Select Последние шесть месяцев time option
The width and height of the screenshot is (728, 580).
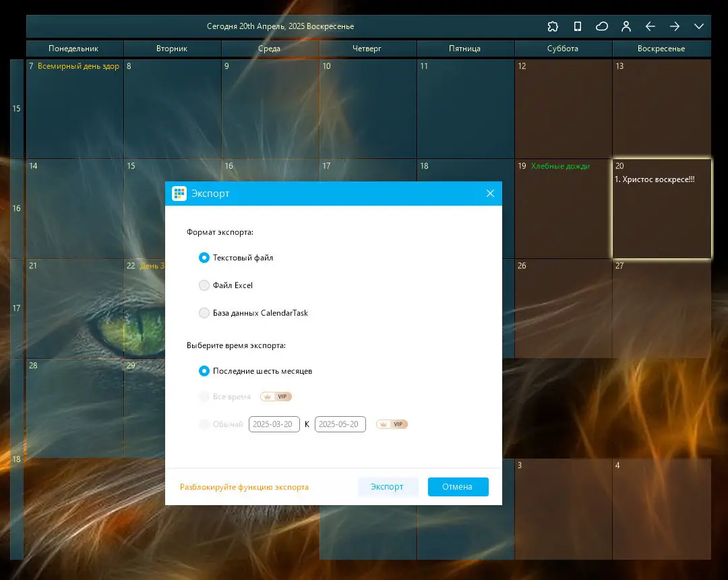point(255,371)
